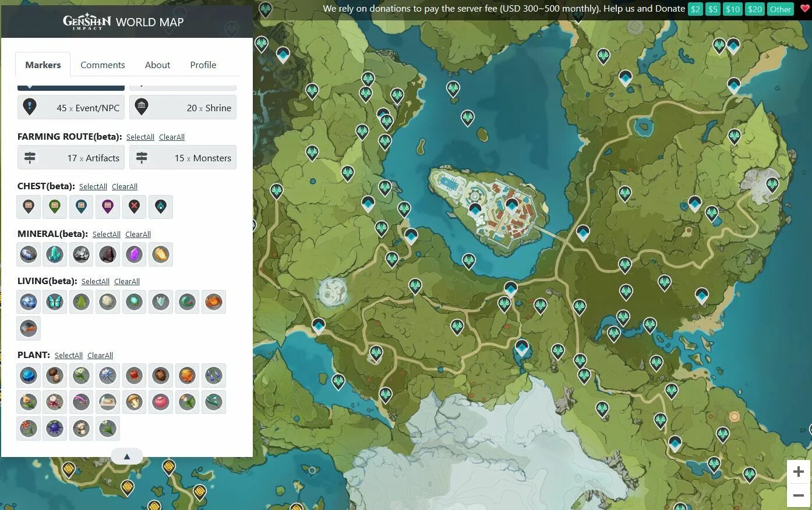Toggle the blue precious chest marker
Viewport: 812px width, 510px height.
(x=82, y=207)
